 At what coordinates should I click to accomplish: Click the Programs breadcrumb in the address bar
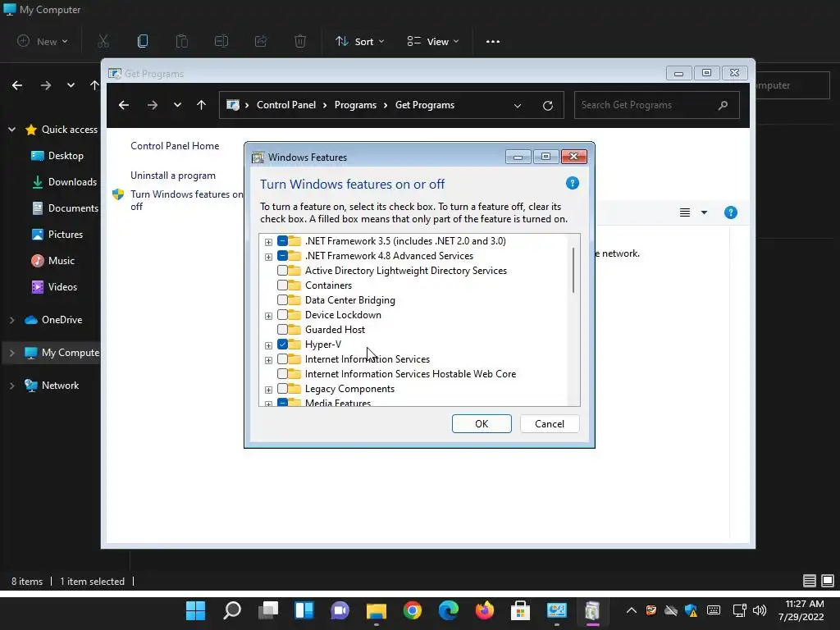(x=355, y=105)
